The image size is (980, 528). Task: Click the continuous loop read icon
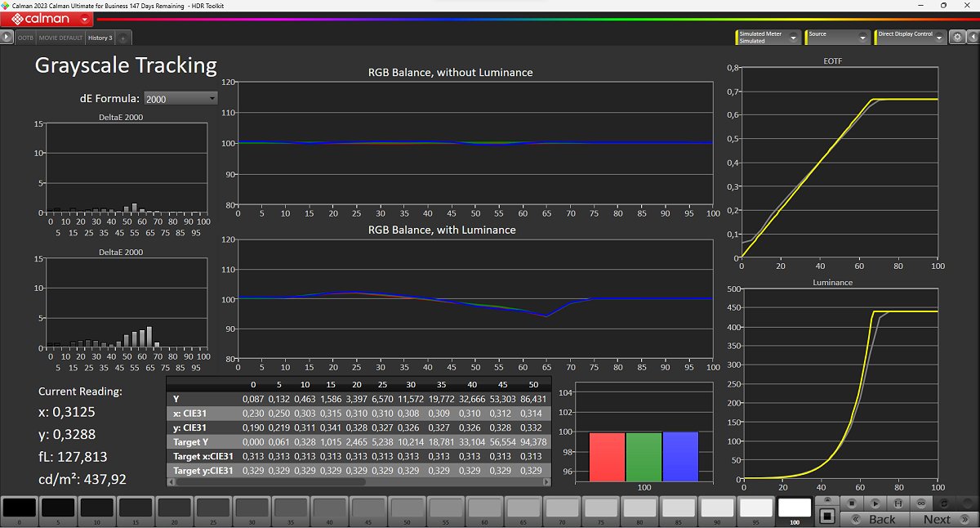pos(921,503)
